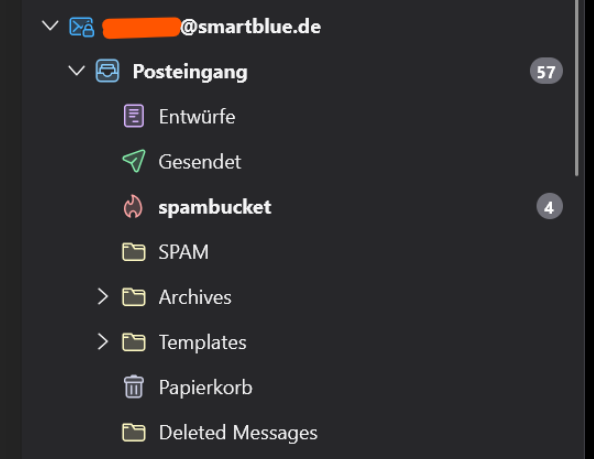Click the Deleted Messages folder icon
Image resolution: width=594 pixels, height=459 pixels.
[134, 432]
